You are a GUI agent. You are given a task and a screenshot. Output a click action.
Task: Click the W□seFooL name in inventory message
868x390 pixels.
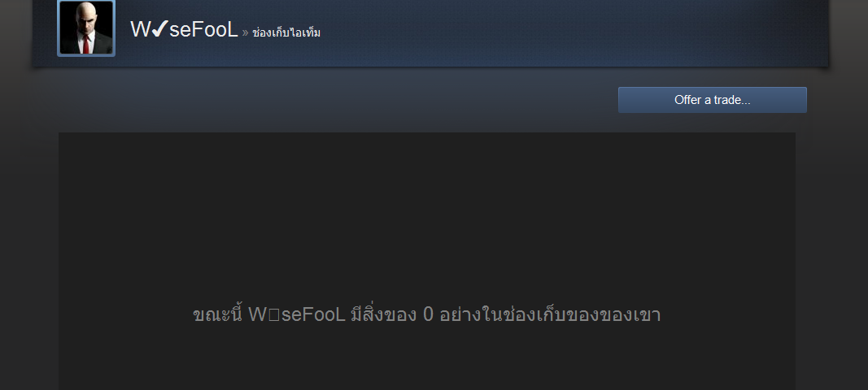pos(297,314)
